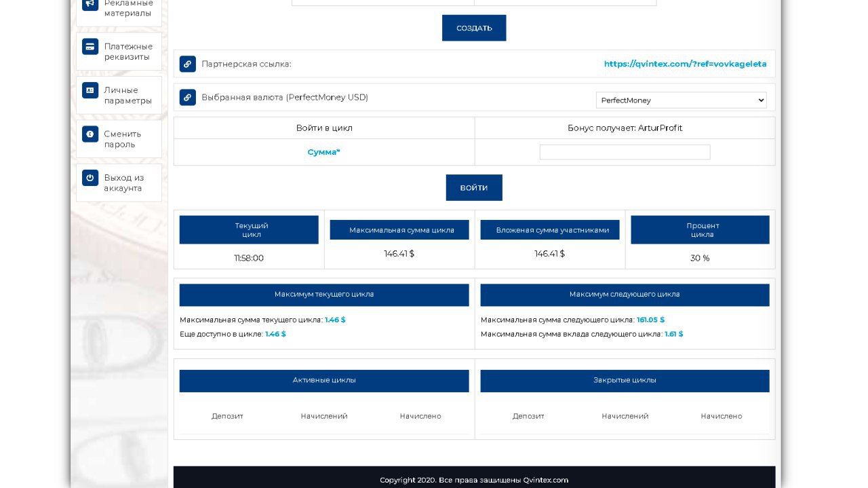This screenshot has height=488, width=868.
Task: Open the qvintex.com referral link
Action: (685, 64)
